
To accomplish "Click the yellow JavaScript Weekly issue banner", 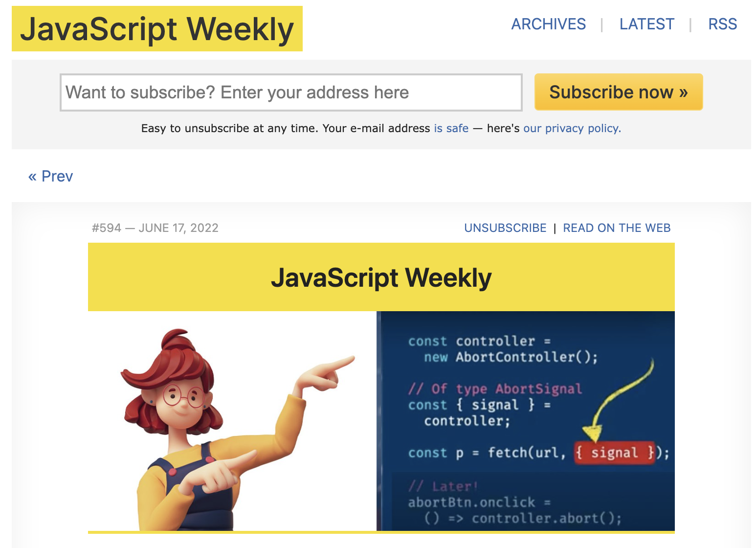I will tap(381, 277).
